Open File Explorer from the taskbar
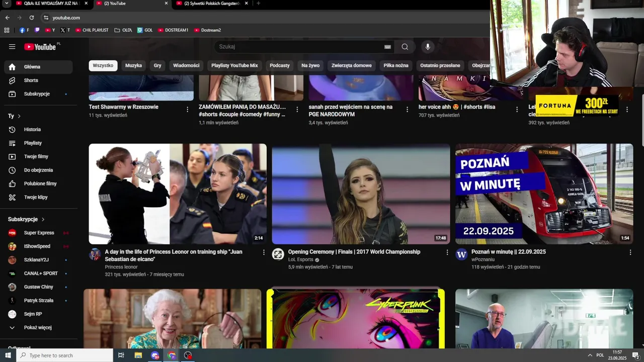Screen dimensions: 644x362 coord(138,355)
